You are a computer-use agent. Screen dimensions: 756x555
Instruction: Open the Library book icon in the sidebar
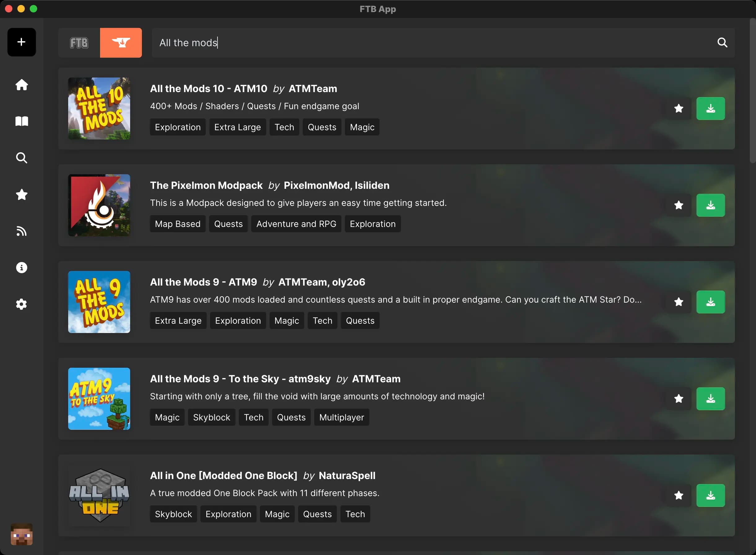(x=21, y=121)
